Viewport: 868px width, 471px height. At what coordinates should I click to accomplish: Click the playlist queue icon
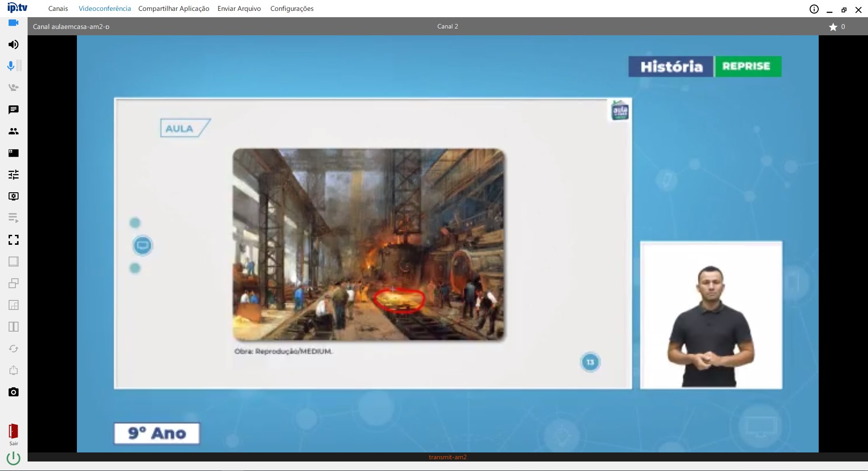[x=14, y=218]
